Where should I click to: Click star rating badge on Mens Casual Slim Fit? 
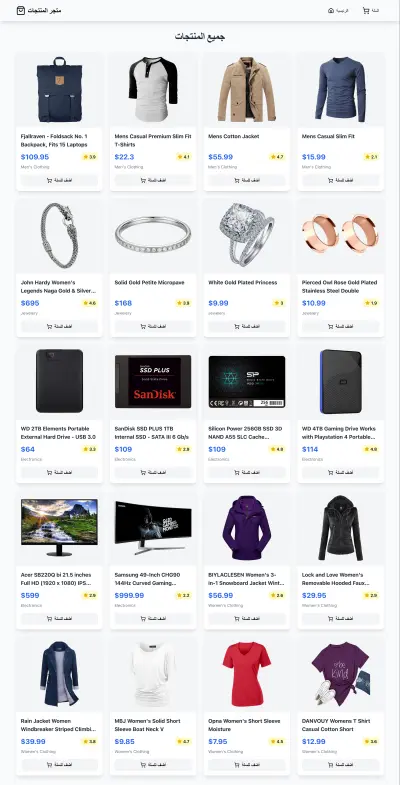pos(371,157)
